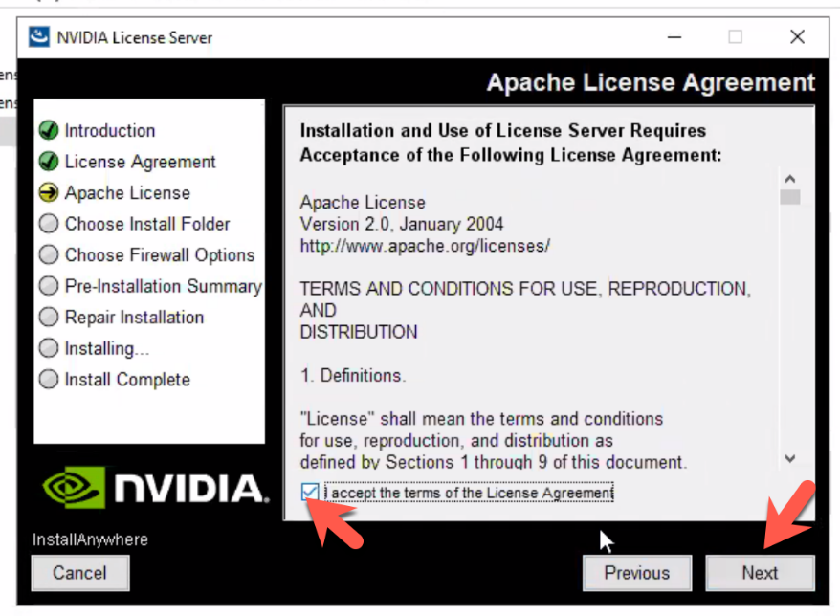The image size is (840, 616).
Task: Click the NVIDIA logo in the sidebar
Action: click(x=155, y=488)
